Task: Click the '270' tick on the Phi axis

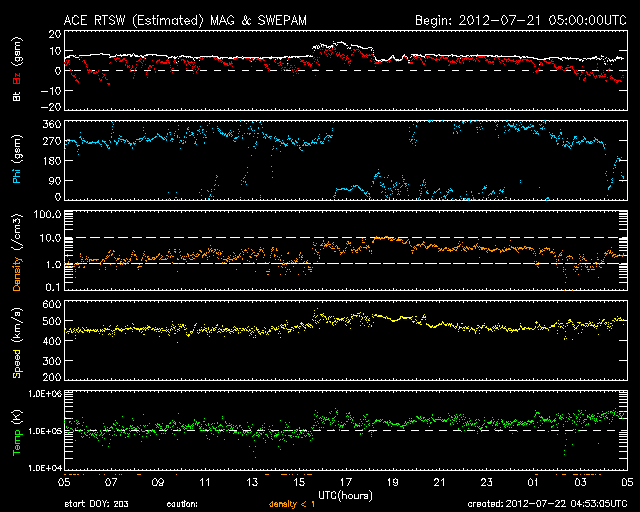Action: (52, 142)
